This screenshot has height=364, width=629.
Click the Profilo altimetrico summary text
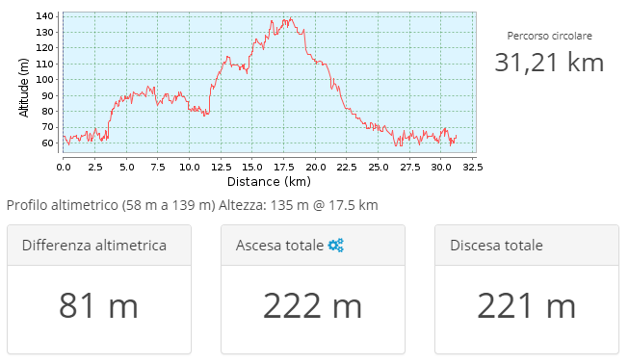pos(192,205)
